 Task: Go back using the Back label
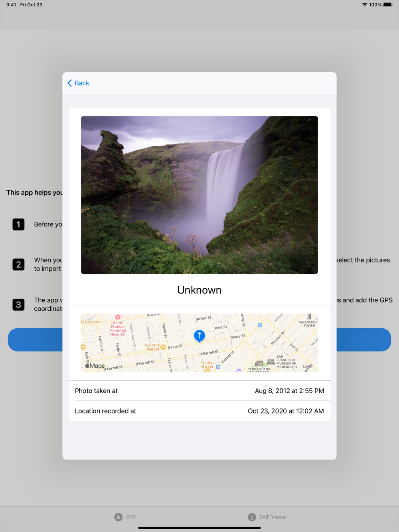pyautogui.click(x=82, y=83)
